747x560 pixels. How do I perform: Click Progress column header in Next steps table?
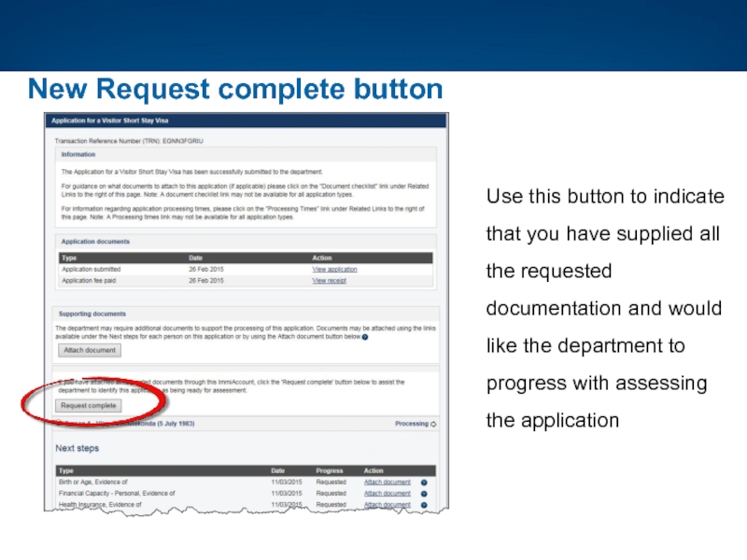coord(330,471)
